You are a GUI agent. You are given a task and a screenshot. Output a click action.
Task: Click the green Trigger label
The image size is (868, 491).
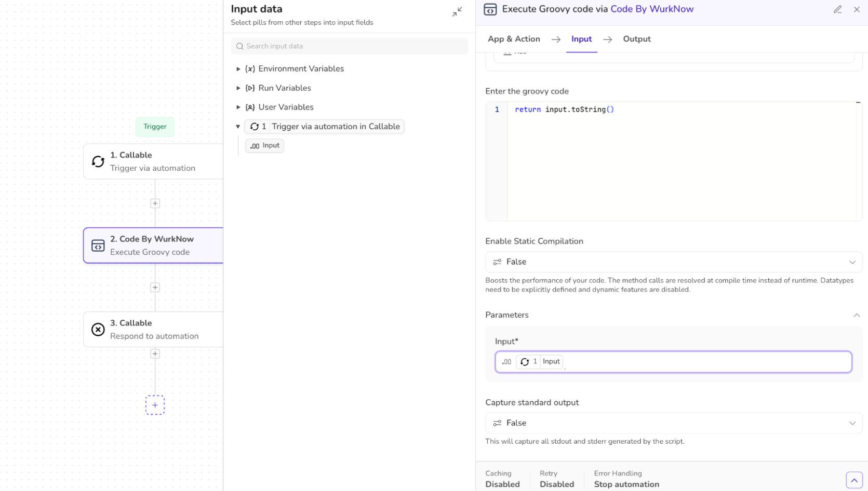[155, 127]
